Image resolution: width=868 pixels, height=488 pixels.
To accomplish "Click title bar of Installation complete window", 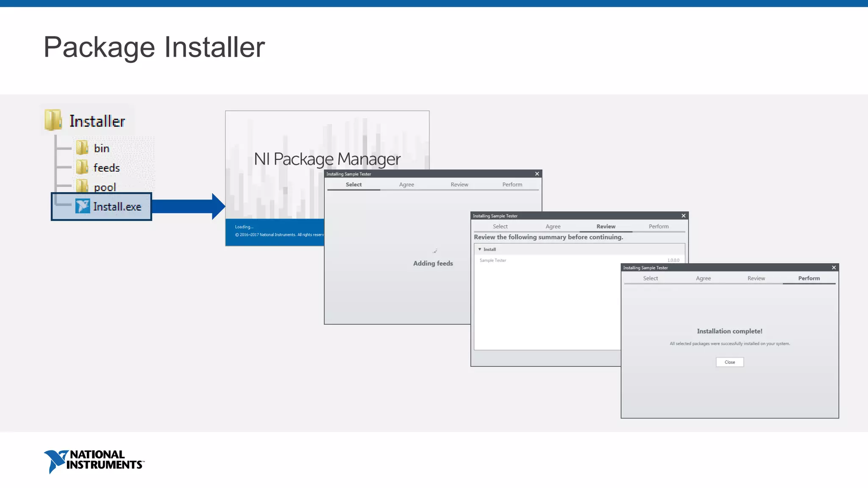I will [730, 267].
